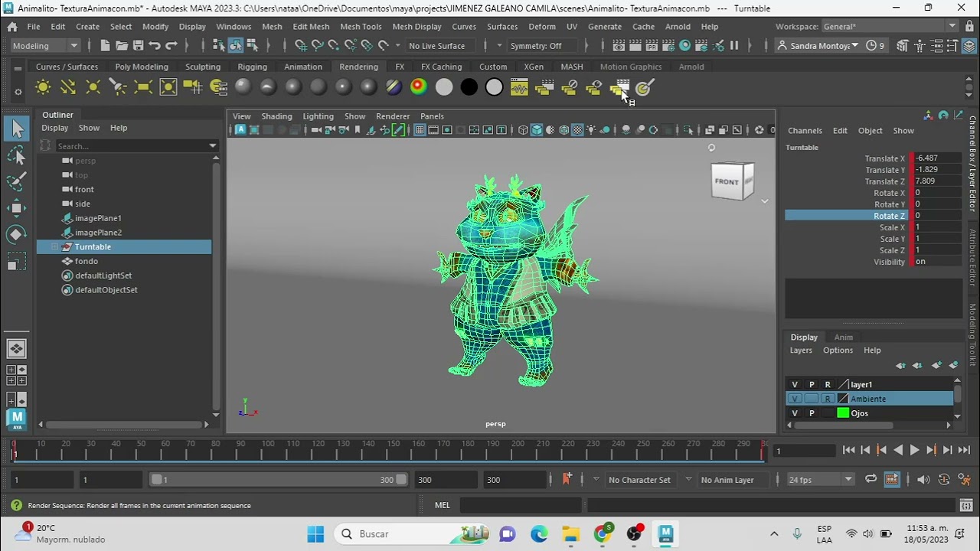Toggle visibility V for Ambiente layer
The width and height of the screenshot is (980, 551).
(795, 399)
